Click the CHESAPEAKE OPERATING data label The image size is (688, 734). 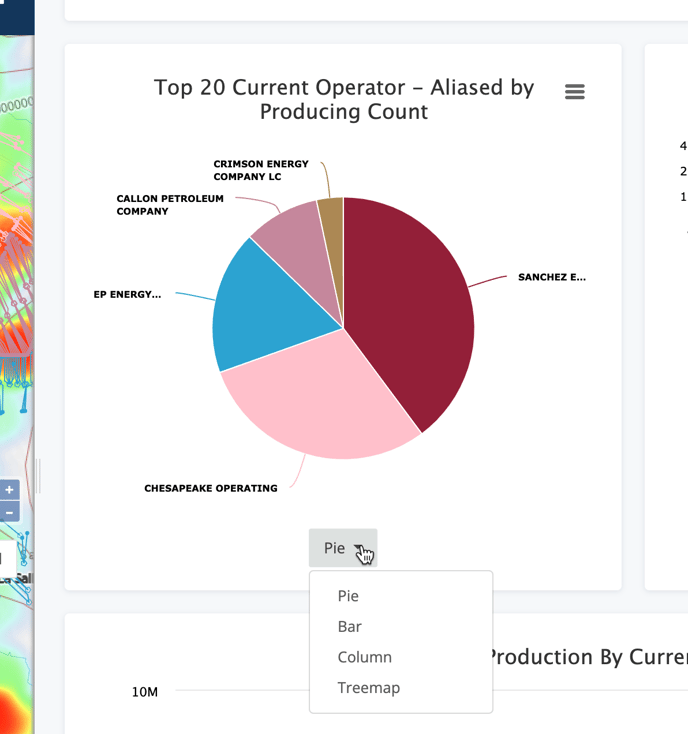(211, 488)
